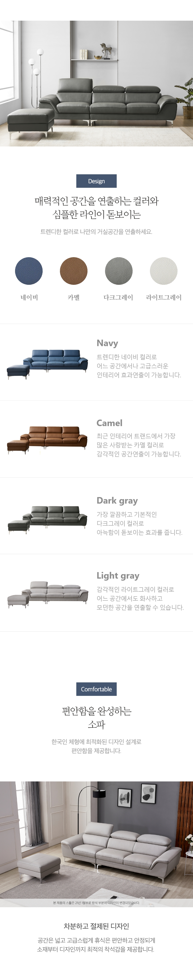Click the Comfortable badge label
The height and width of the screenshot is (980, 193).
(96, 689)
